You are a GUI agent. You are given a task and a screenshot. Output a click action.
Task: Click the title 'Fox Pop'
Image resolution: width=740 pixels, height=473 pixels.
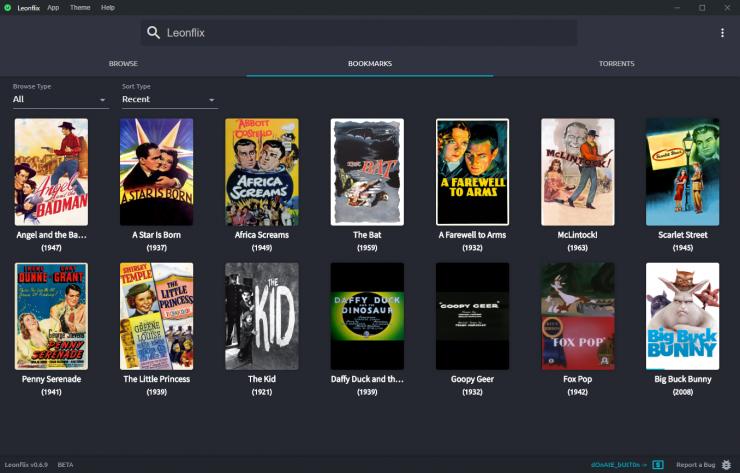coord(578,379)
